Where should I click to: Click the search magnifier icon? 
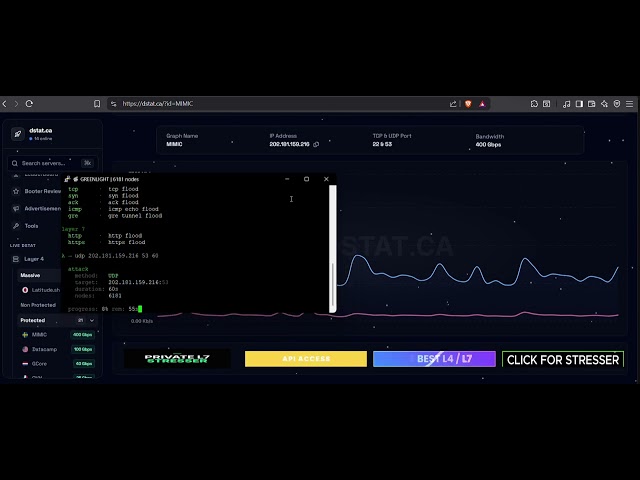pos(15,163)
